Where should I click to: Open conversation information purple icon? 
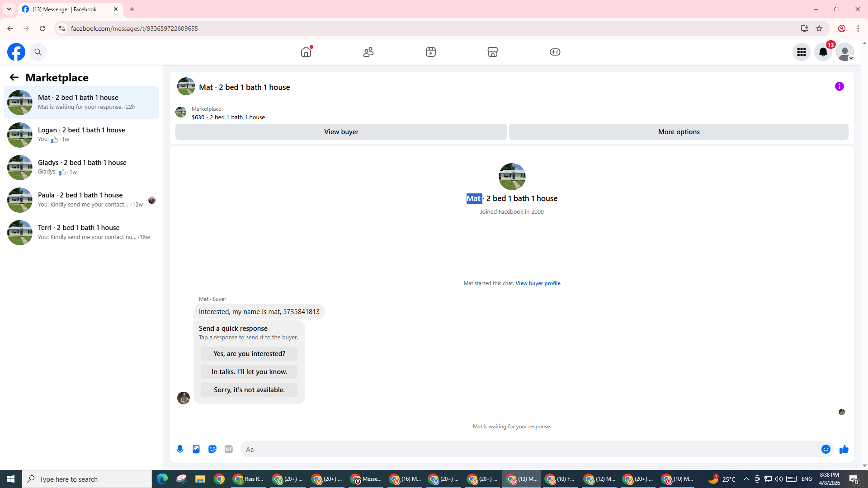840,86
